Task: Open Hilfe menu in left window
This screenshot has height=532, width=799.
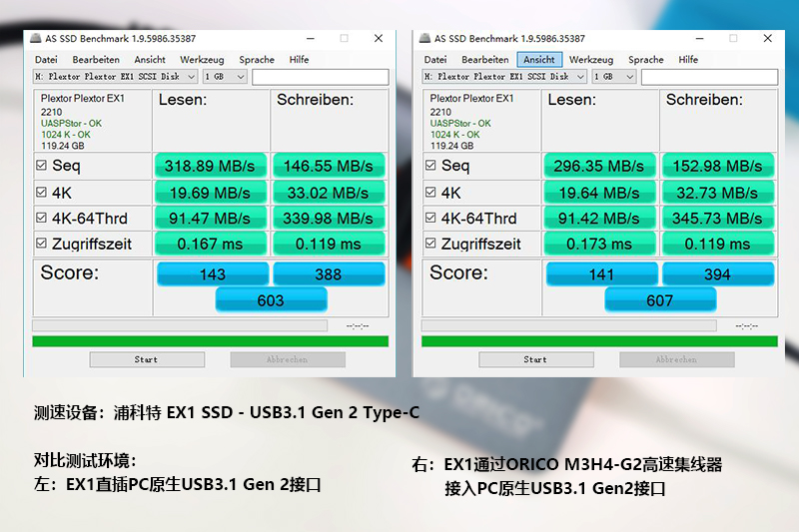Action: click(299, 60)
